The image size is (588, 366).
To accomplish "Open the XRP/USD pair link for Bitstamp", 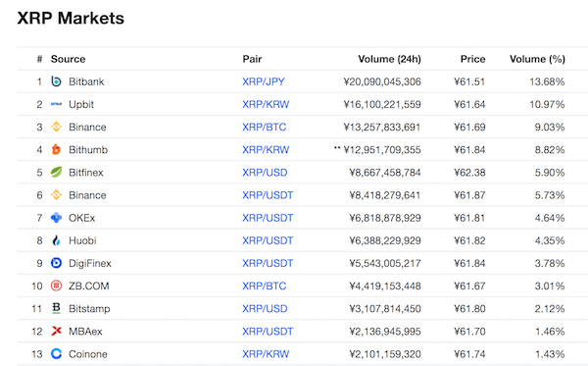I will pyautogui.click(x=265, y=309).
